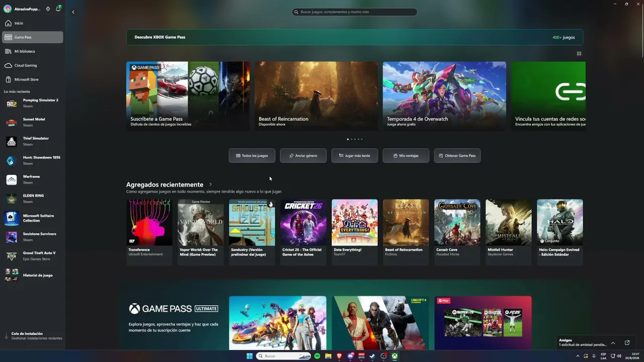Pause the featured carousel

(x=579, y=53)
